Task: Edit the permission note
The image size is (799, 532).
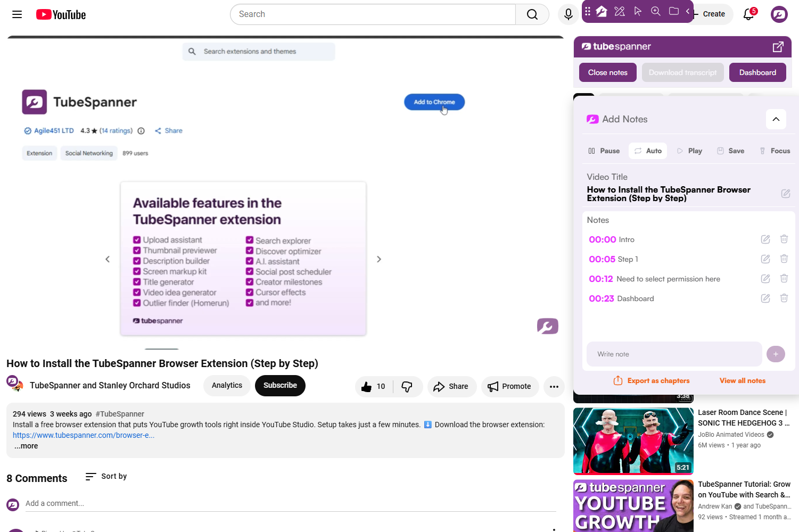Action: click(765, 279)
